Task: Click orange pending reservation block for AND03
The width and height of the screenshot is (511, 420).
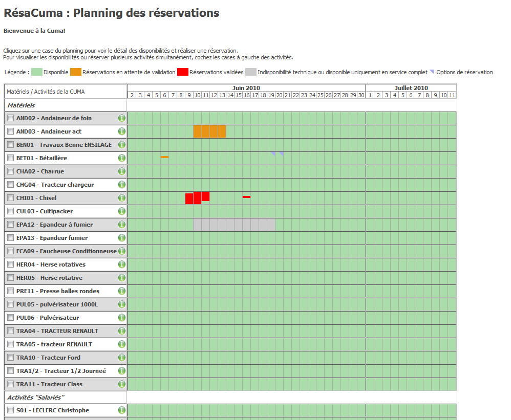Action: click(209, 131)
